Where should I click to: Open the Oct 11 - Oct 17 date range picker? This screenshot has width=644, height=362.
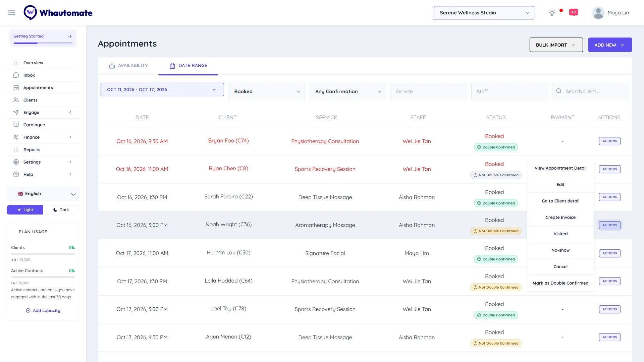click(162, 89)
